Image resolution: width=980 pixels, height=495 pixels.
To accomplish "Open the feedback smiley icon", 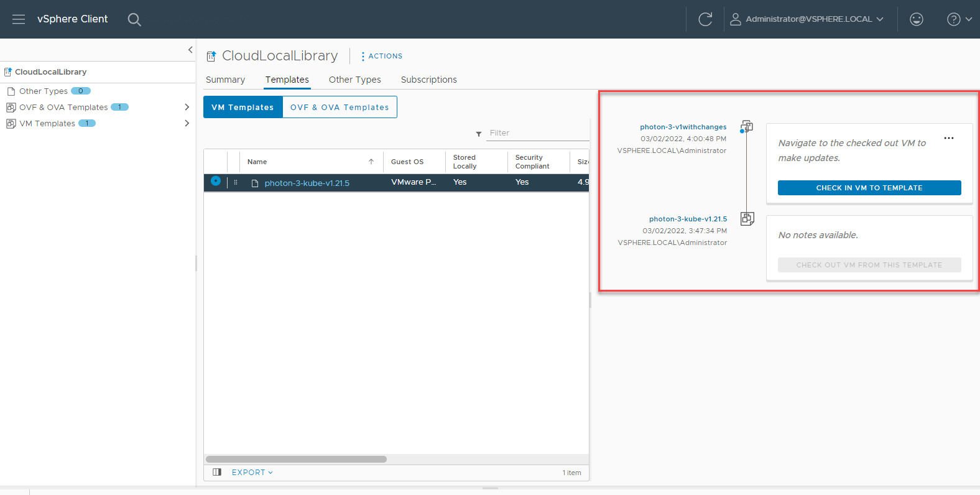I will (917, 19).
